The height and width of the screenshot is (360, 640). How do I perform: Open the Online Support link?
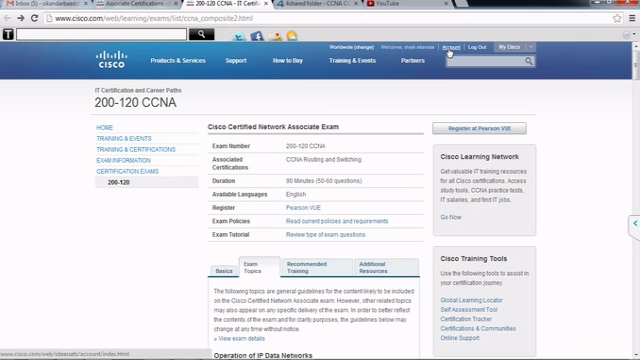click(460, 338)
